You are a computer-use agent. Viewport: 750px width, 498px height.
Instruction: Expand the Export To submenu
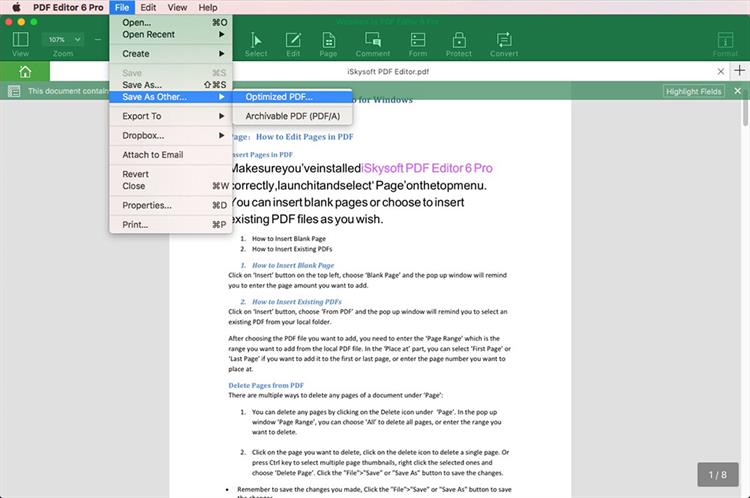tap(171, 116)
